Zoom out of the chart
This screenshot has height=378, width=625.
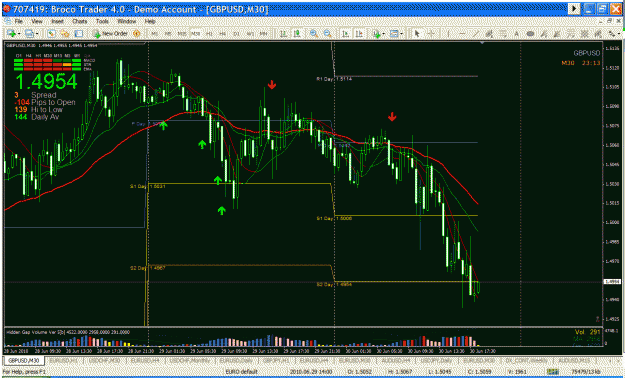(327, 34)
